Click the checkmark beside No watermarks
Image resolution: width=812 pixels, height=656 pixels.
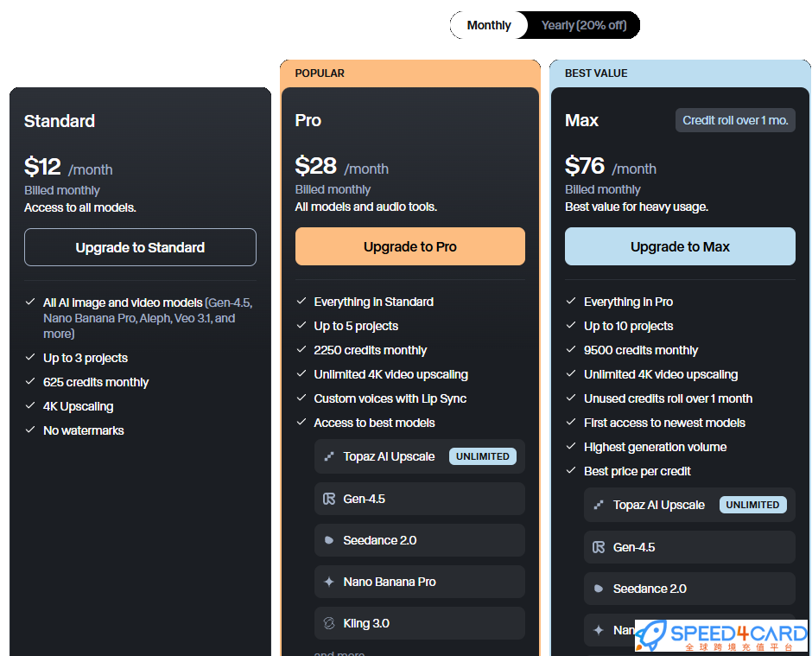30,430
